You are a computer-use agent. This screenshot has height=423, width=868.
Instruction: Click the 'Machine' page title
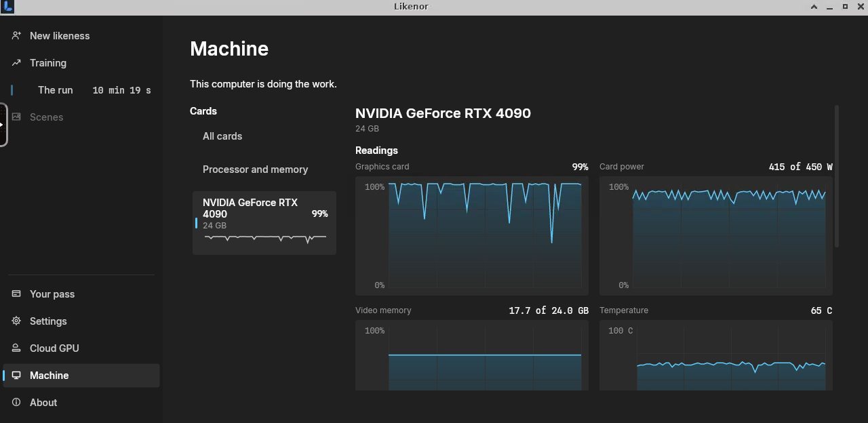229,49
